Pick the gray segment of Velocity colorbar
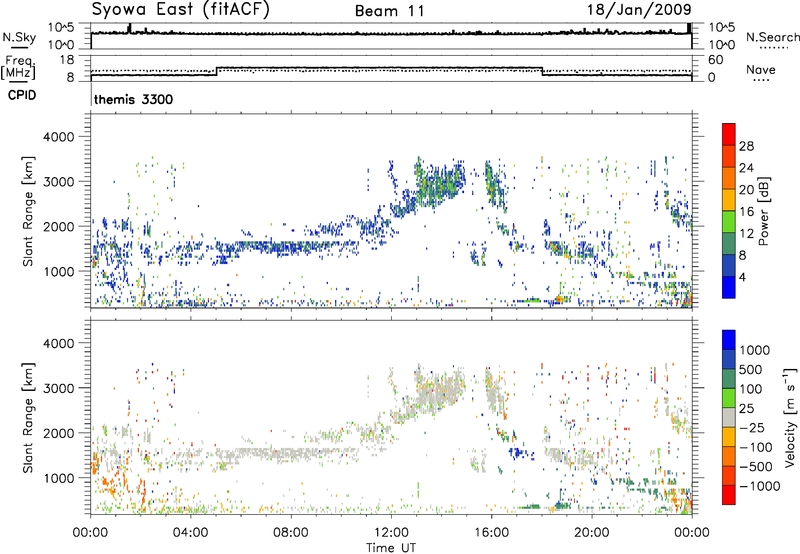The image size is (800, 554). click(729, 417)
